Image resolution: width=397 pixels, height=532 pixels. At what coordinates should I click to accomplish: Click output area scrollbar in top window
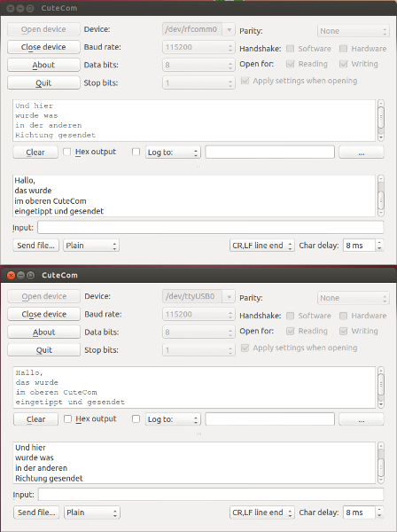tap(381, 121)
